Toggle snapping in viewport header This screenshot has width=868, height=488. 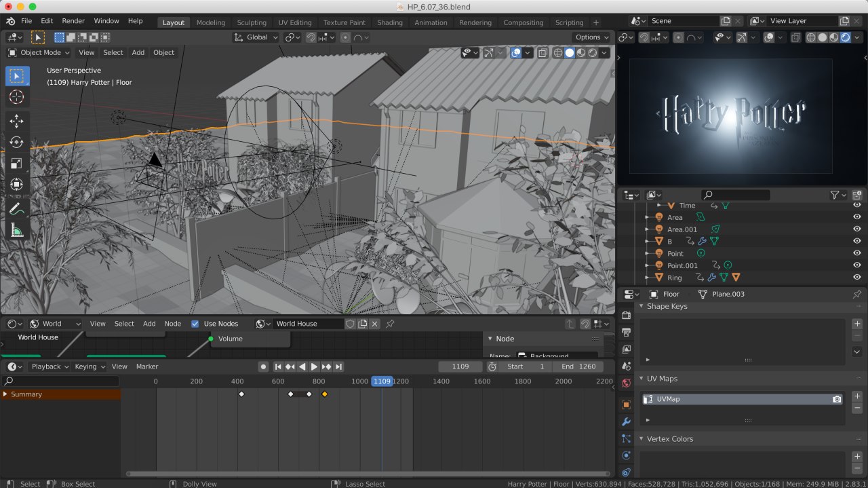(x=311, y=37)
